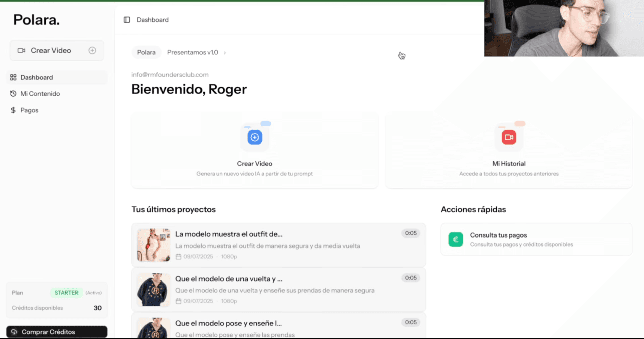Screen dimensions: 644x339
Task: Click the 0:05 badge on 'Que el modelo de una vuelta'
Action: [410, 278]
